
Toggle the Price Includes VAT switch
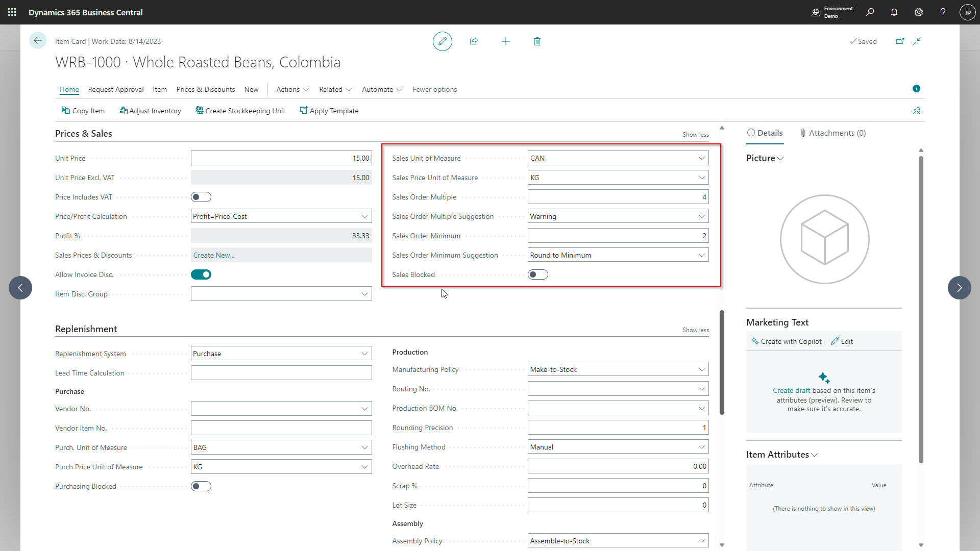201,196
